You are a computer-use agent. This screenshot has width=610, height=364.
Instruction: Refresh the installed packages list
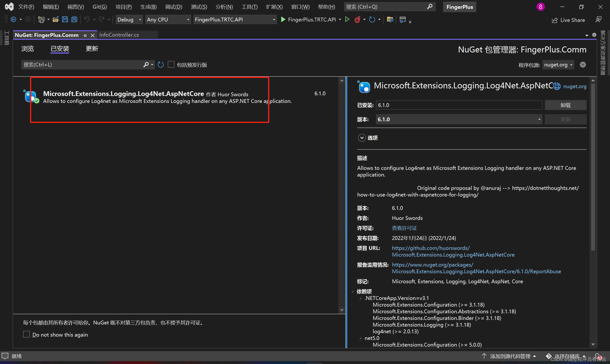click(161, 64)
